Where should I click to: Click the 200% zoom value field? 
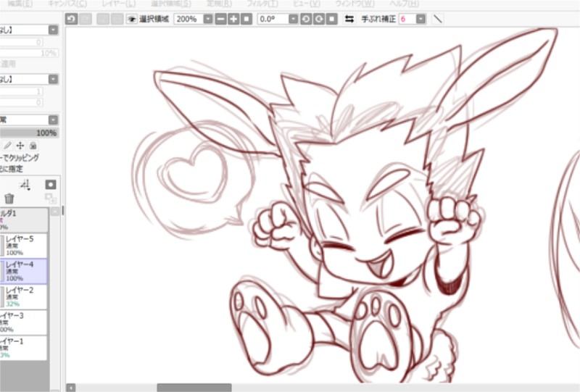pos(188,19)
